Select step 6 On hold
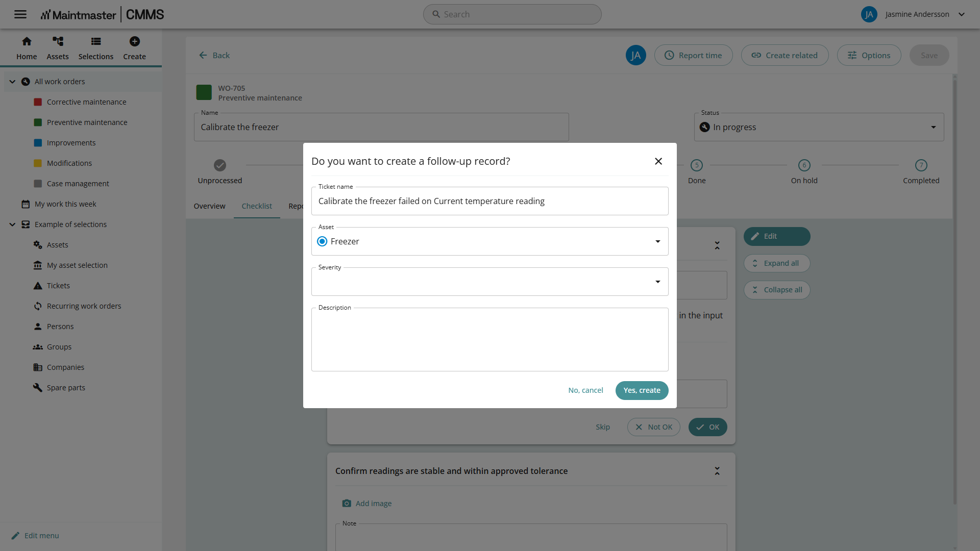This screenshot has height=551, width=980. click(804, 172)
